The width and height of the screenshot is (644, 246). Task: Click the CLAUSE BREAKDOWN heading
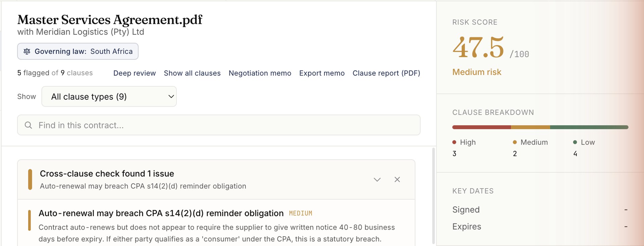pyautogui.click(x=493, y=112)
